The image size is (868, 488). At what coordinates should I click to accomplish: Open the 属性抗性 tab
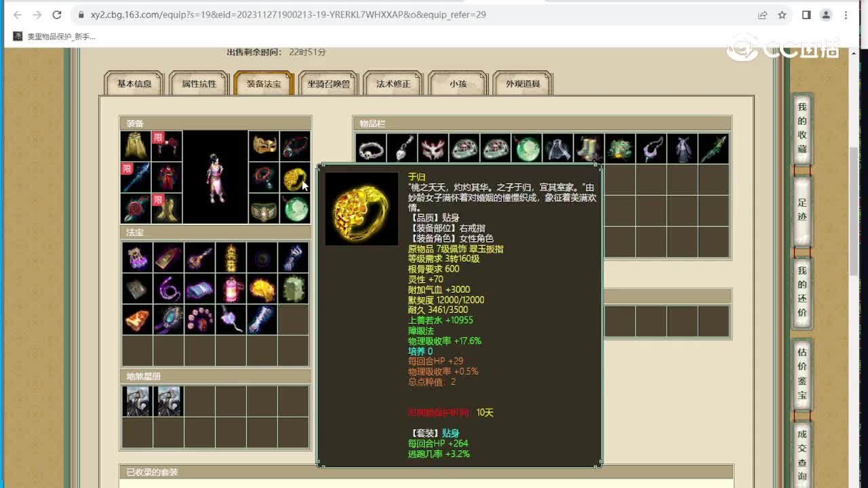[x=199, y=84]
